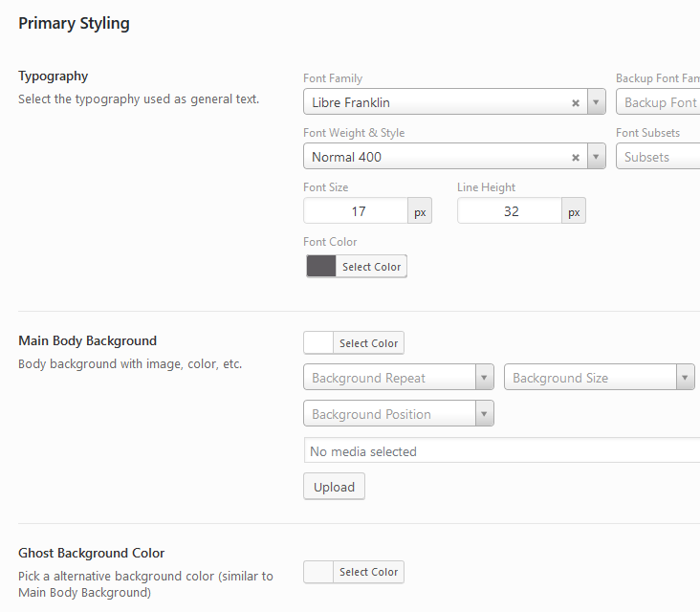Click the Ghost Background Color swatch
700x612 pixels.
click(x=318, y=572)
